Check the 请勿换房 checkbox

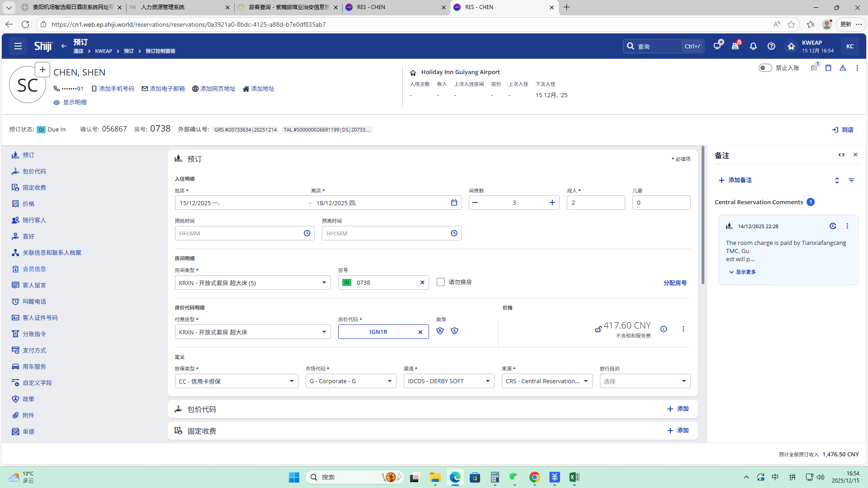(441, 282)
